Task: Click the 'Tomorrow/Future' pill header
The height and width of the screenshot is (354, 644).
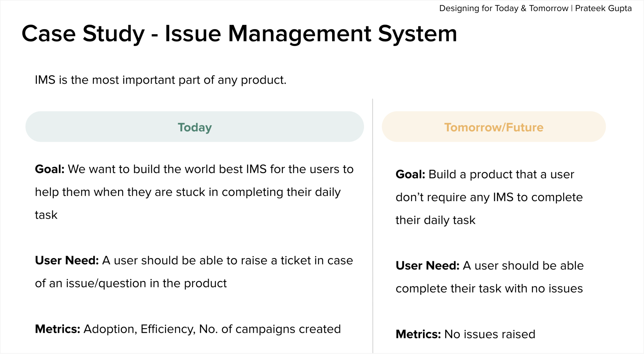Action: (494, 127)
